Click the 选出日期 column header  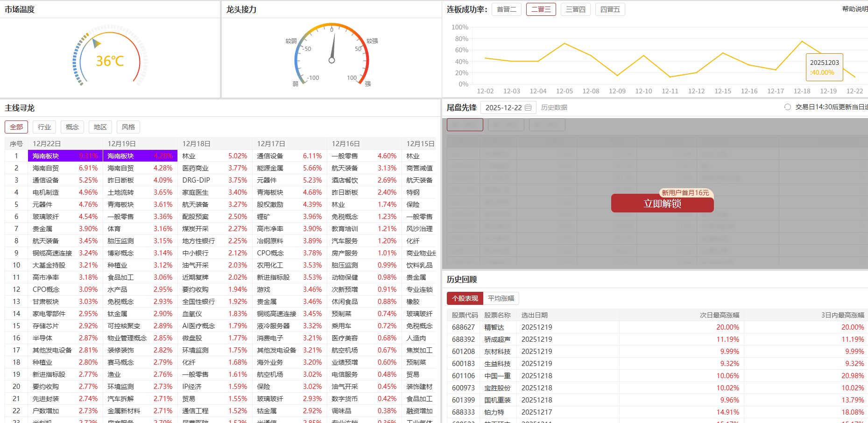(534, 315)
